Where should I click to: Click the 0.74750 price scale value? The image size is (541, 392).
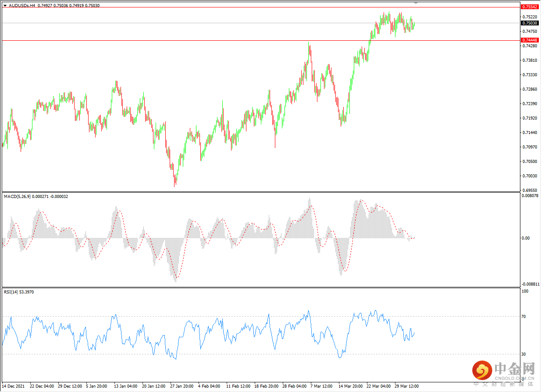[x=530, y=32]
